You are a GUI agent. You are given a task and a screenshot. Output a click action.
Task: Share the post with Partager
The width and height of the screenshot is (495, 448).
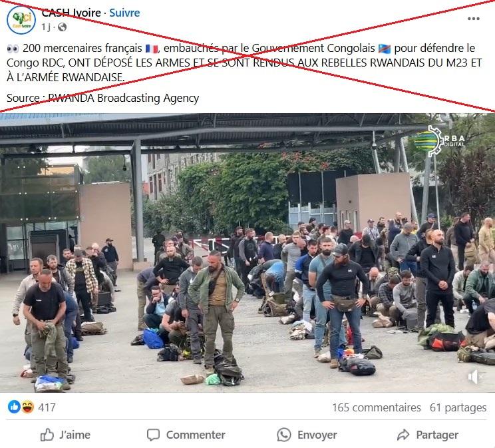coord(428,435)
